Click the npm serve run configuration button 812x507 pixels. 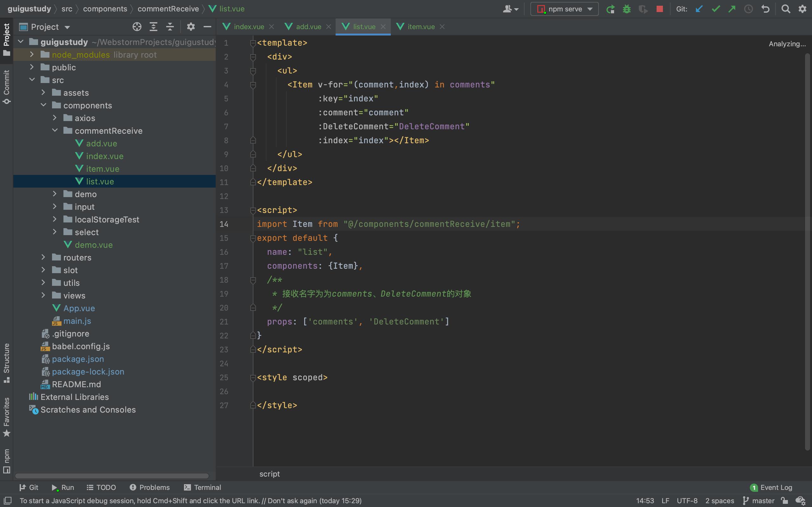(x=563, y=9)
